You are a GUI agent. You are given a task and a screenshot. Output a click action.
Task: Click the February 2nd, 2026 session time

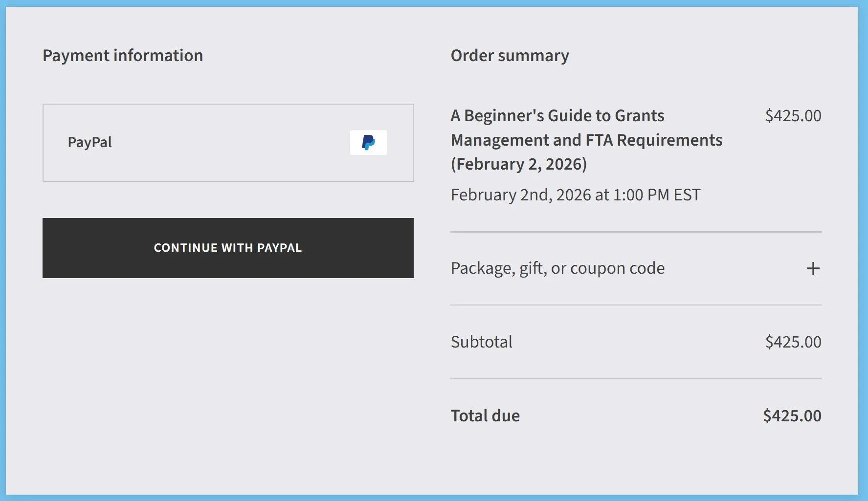575,195
